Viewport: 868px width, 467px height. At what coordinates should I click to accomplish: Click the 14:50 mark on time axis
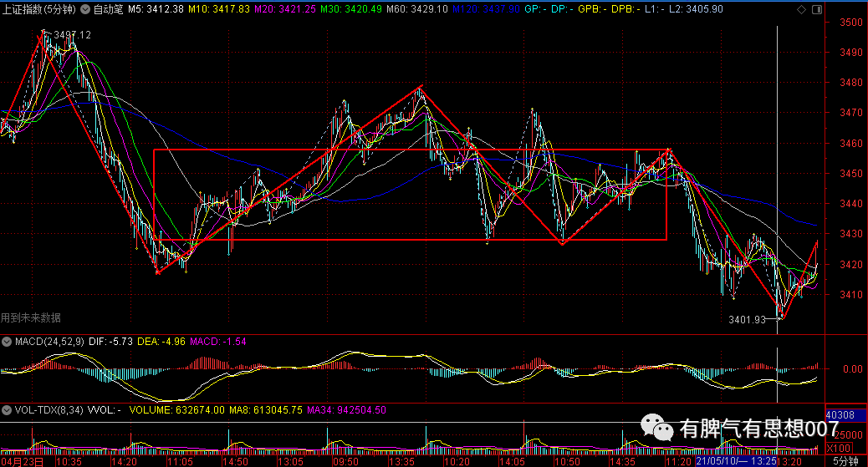235,461
